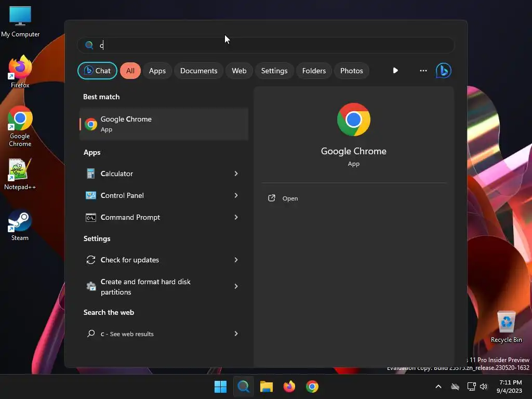Viewport: 532px width, 399px height.
Task: Open File Explorer from the taskbar
Action: (267, 387)
